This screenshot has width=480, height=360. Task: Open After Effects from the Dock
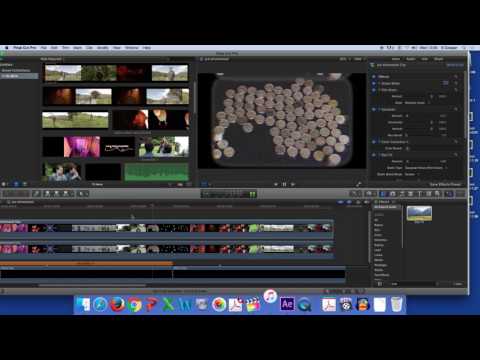pos(287,304)
